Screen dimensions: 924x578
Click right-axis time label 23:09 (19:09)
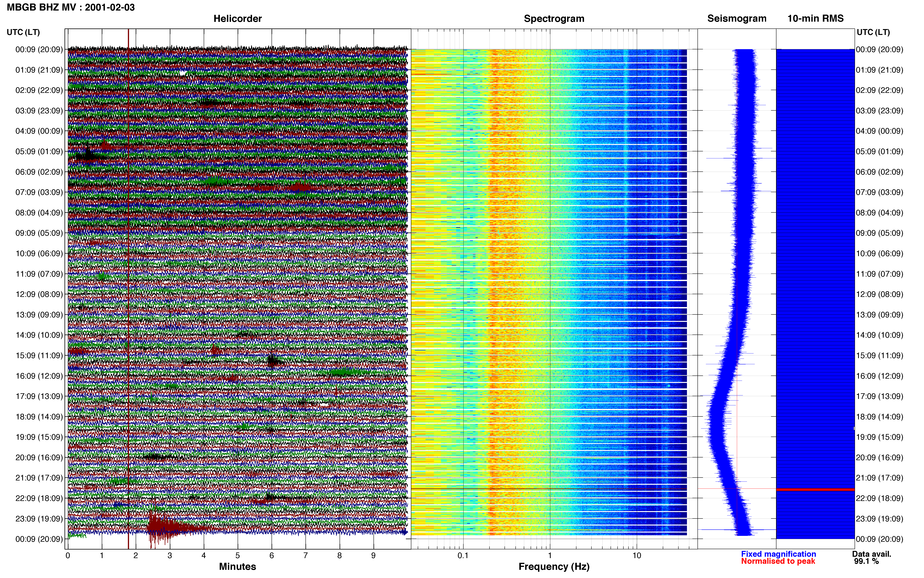click(x=880, y=519)
